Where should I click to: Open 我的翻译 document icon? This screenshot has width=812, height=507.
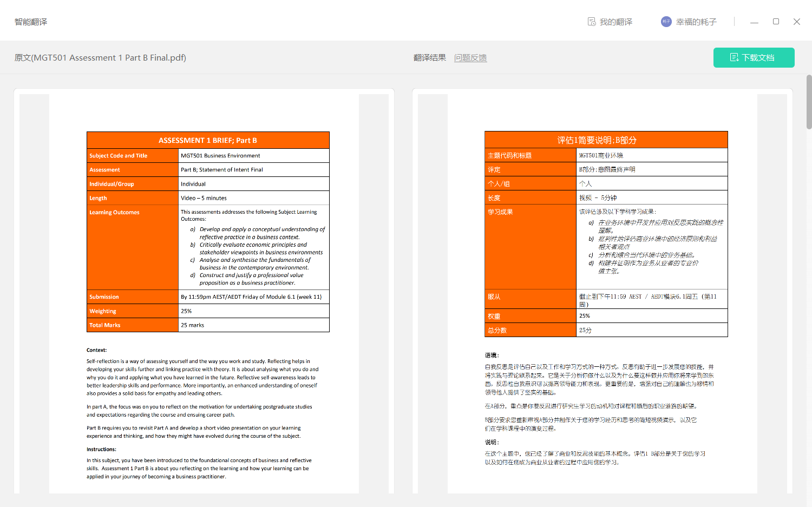tap(592, 22)
